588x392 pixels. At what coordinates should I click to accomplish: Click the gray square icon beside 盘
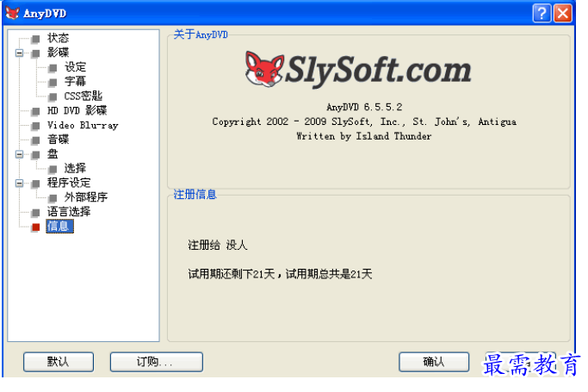(x=35, y=154)
